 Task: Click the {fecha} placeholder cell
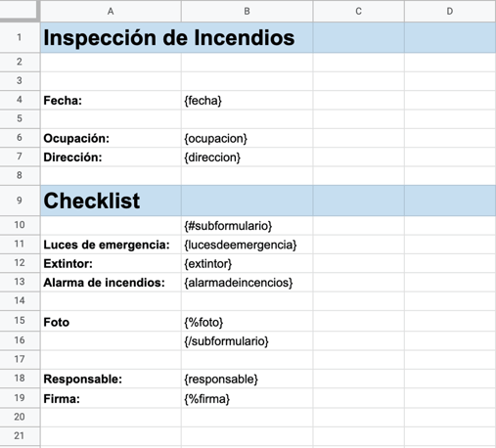click(247, 101)
